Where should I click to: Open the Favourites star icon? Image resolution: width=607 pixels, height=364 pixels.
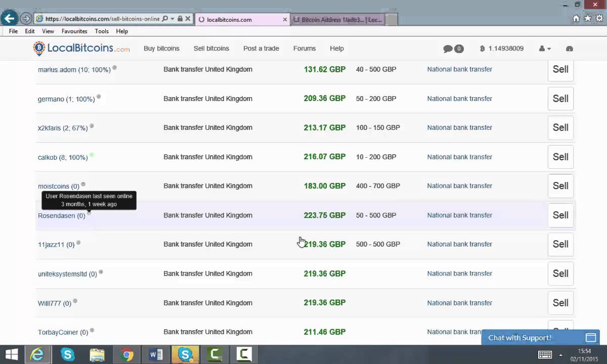(588, 19)
